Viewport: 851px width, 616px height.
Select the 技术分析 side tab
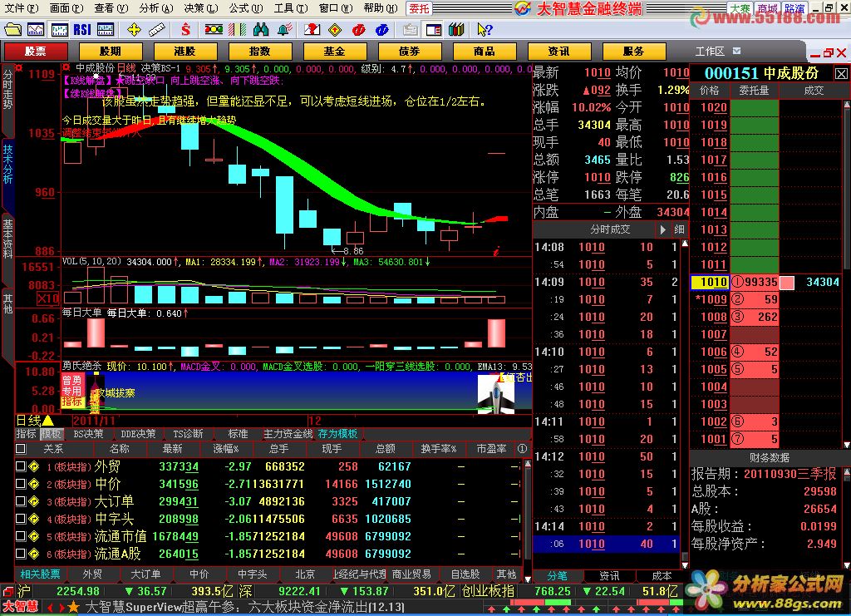(x=7, y=164)
